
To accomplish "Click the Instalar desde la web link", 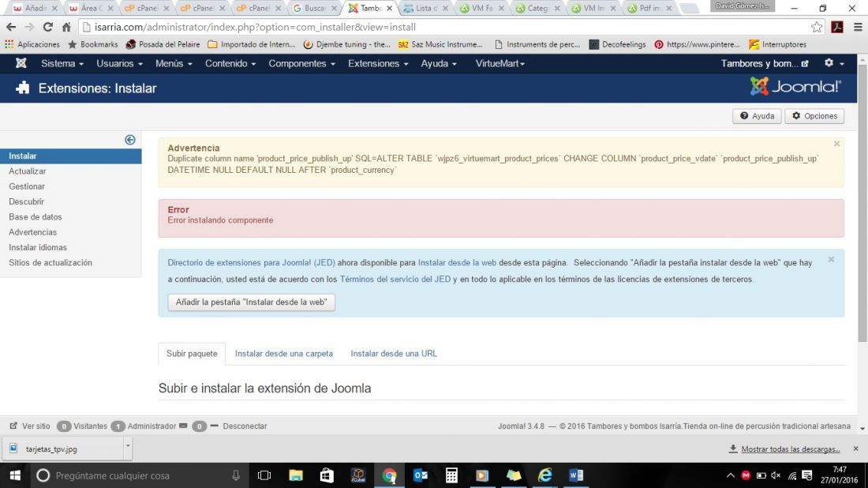I will coord(457,262).
